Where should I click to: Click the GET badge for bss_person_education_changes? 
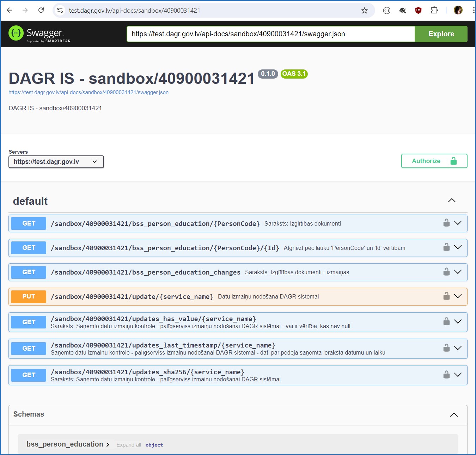29,272
